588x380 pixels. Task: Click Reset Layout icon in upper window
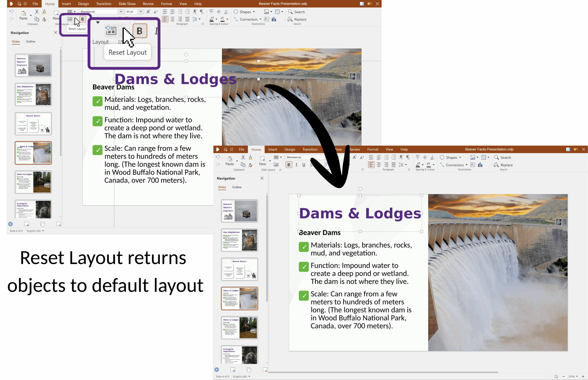click(70, 19)
